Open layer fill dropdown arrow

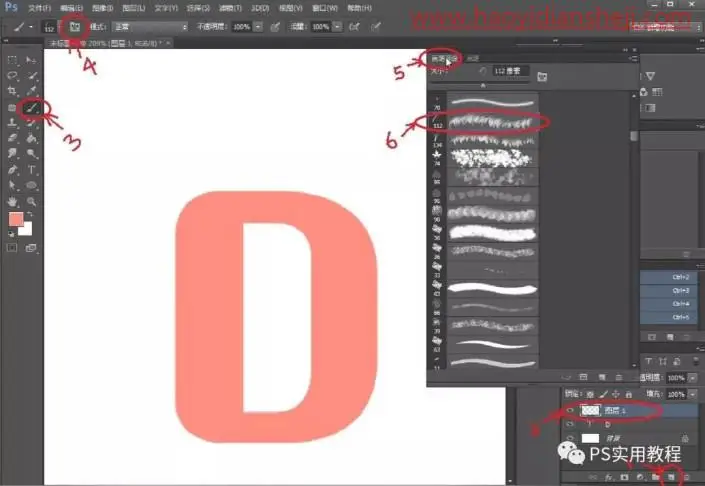coord(693,394)
